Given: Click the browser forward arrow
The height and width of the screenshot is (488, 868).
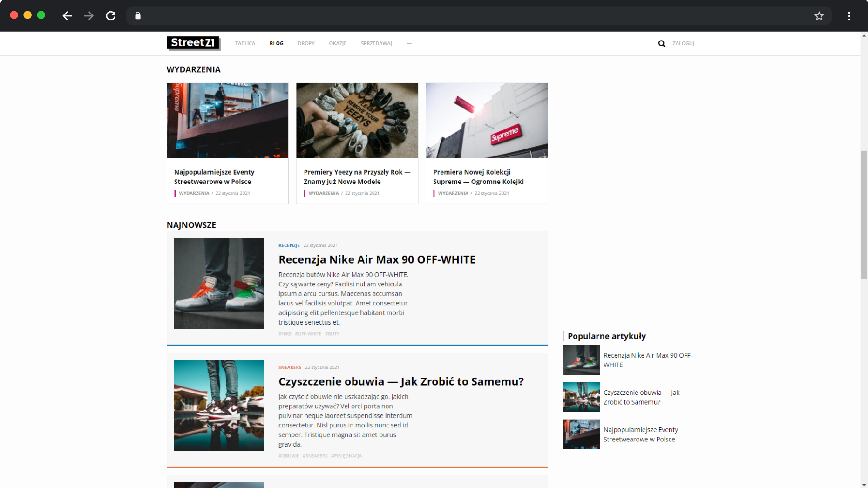Looking at the screenshot, I should (89, 16).
